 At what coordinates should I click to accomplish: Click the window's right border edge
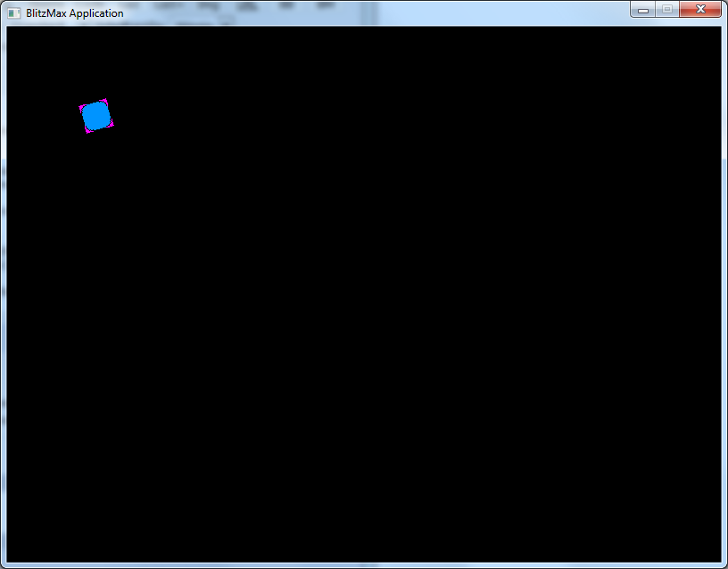click(x=724, y=294)
